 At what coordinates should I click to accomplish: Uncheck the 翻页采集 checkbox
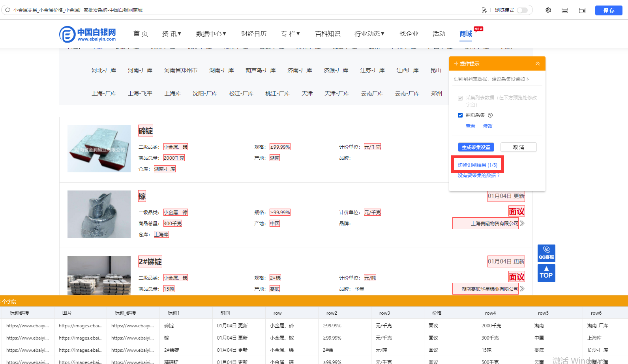coord(460,115)
